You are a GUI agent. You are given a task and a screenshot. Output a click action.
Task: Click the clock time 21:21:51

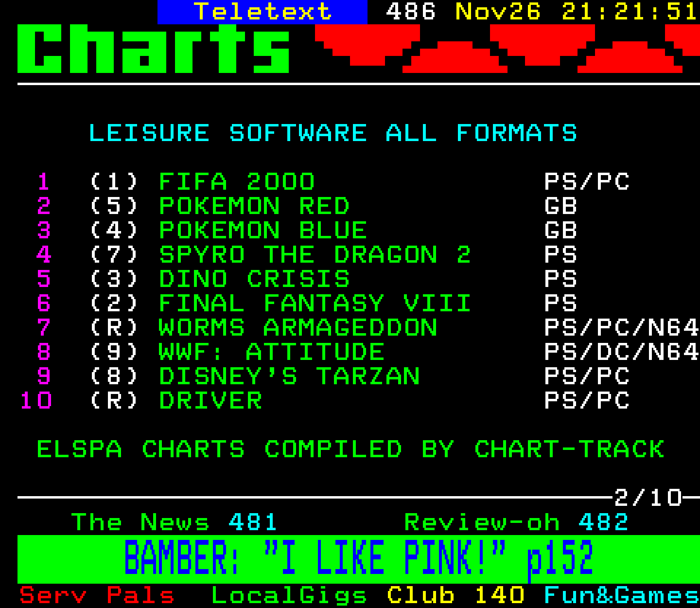pos(630,12)
